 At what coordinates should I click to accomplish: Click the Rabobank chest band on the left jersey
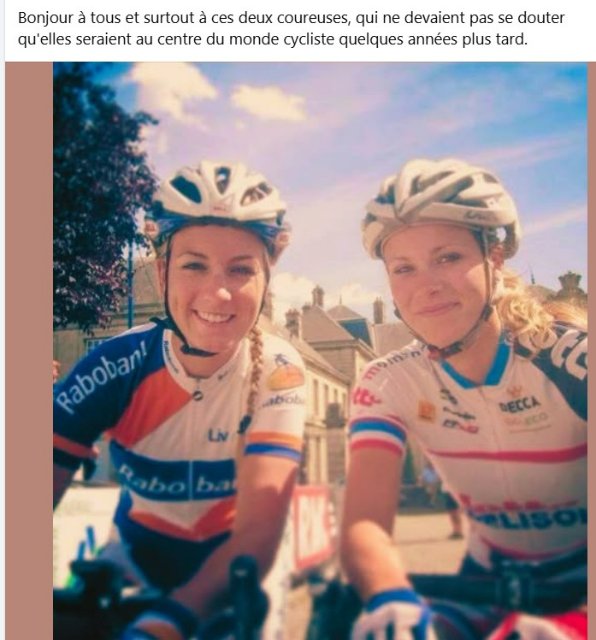(173, 476)
